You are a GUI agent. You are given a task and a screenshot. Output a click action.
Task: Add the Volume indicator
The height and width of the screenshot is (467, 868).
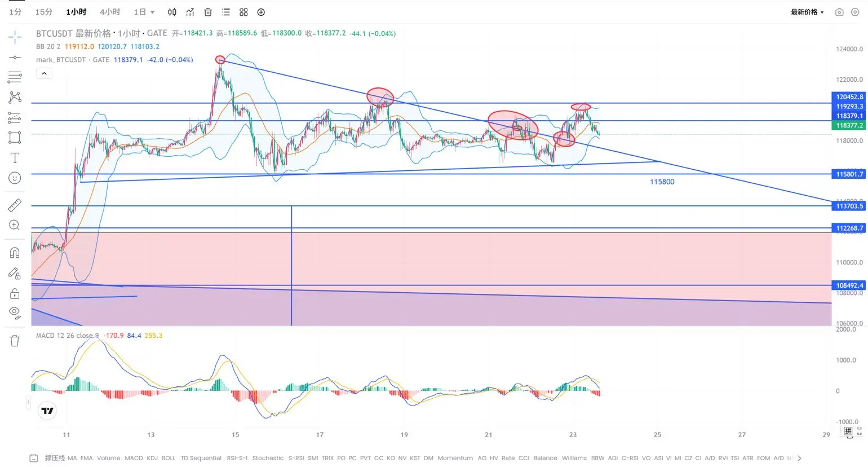click(108, 458)
